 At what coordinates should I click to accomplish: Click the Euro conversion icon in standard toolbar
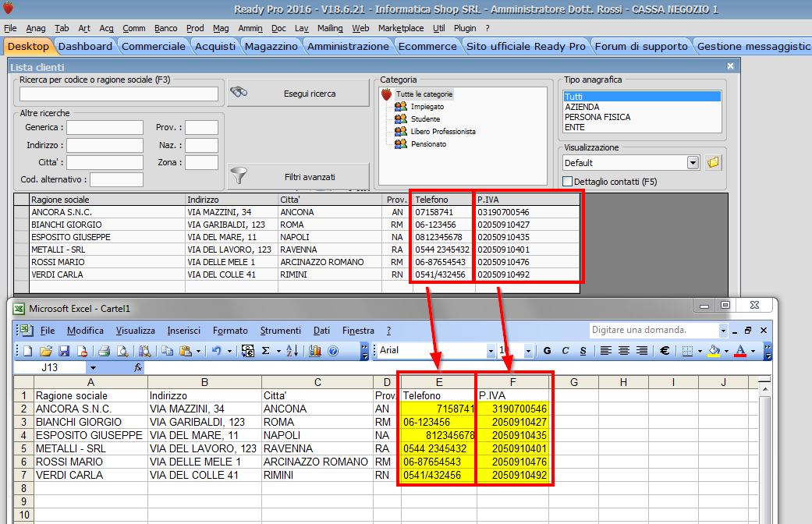click(248, 351)
